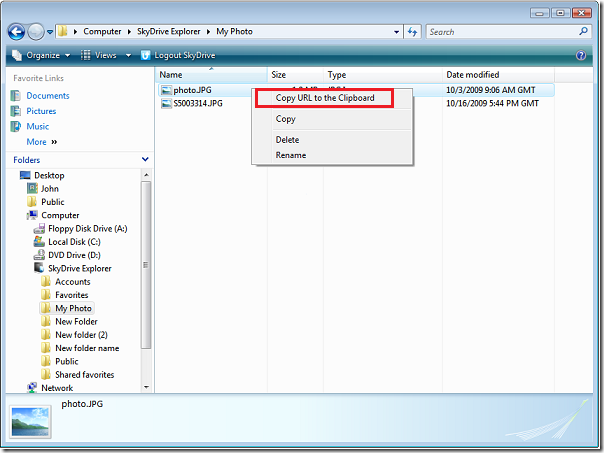The width and height of the screenshot is (604, 453).
Task: Select Desktop in the folder tree
Action: pyautogui.click(x=49, y=175)
